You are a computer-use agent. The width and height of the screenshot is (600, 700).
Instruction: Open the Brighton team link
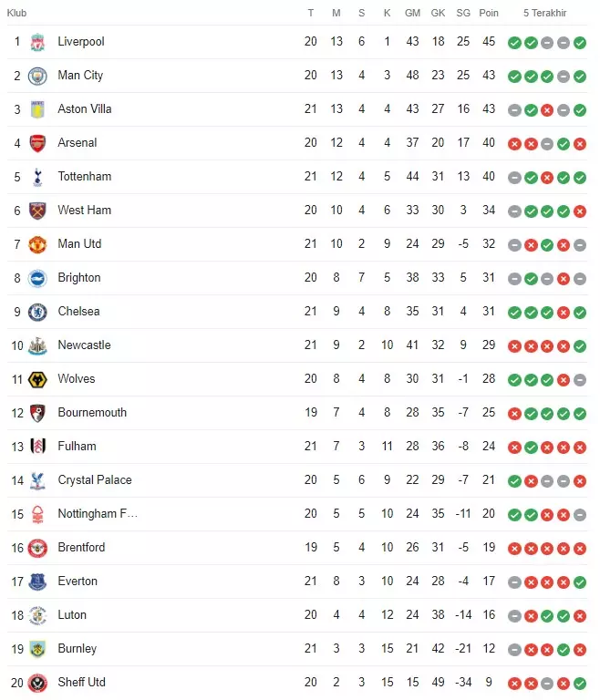pos(79,278)
